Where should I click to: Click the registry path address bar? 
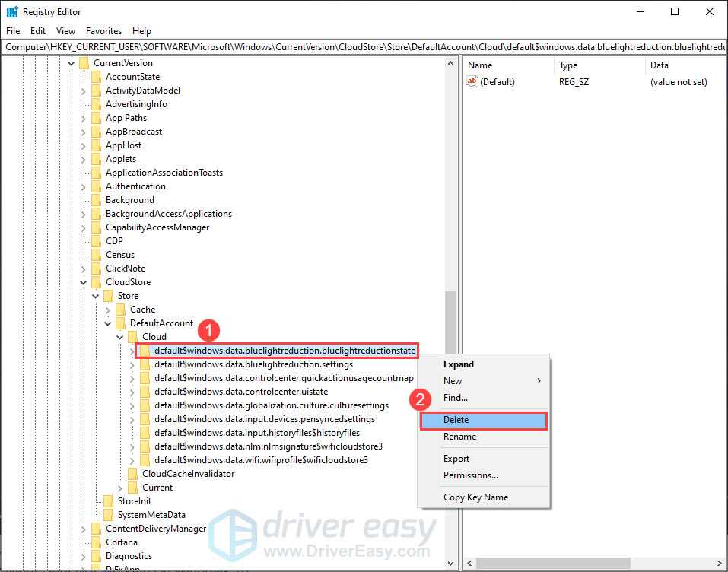pyautogui.click(x=364, y=47)
